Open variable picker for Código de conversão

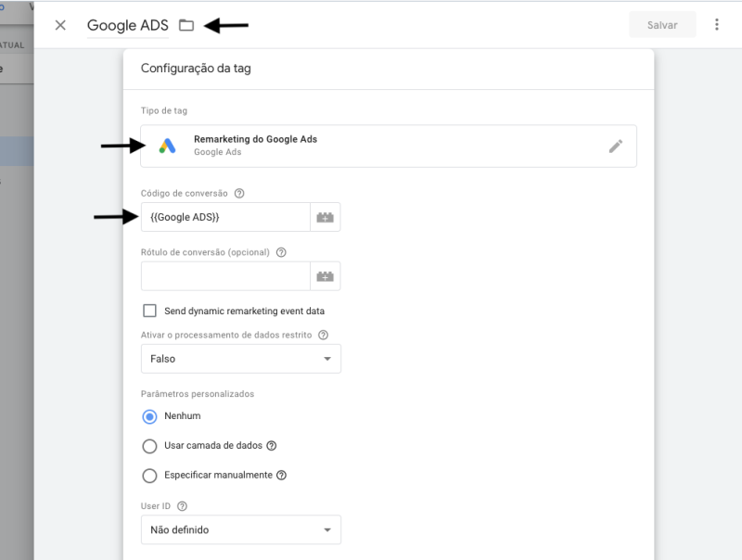(x=325, y=217)
